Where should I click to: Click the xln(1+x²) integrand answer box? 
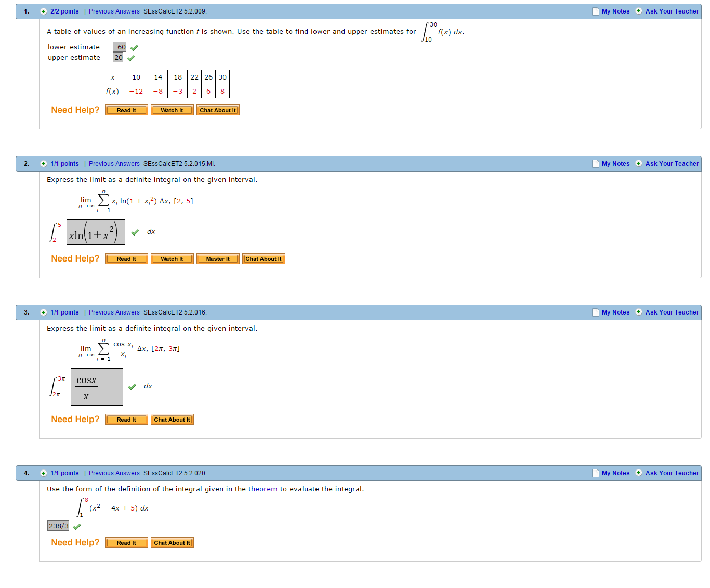(96, 232)
